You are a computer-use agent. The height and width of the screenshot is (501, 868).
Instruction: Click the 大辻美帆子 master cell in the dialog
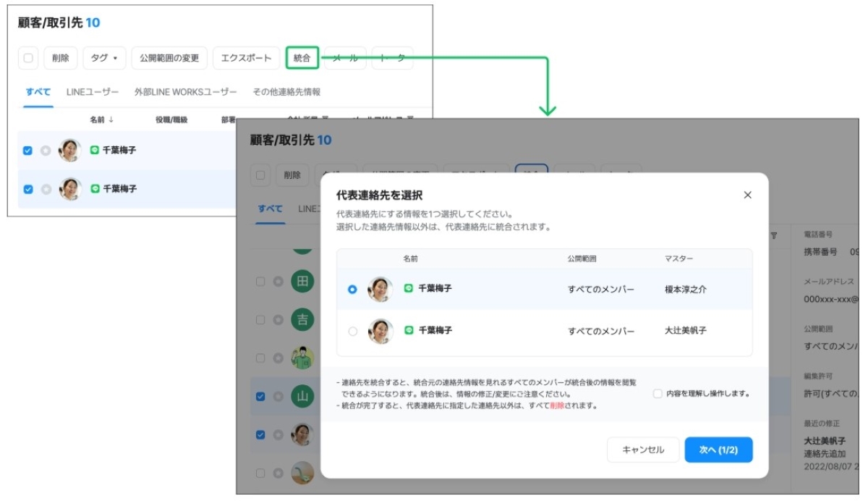686,331
